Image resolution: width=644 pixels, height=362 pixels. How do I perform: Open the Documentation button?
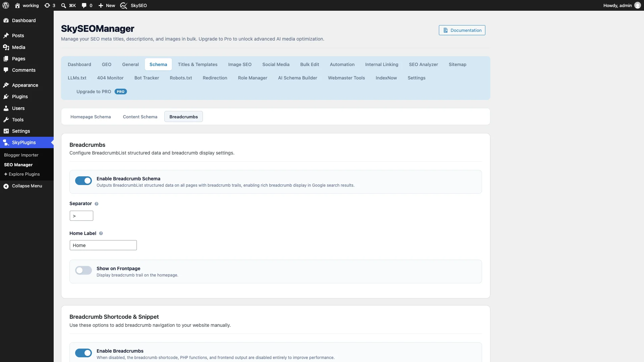tap(462, 30)
